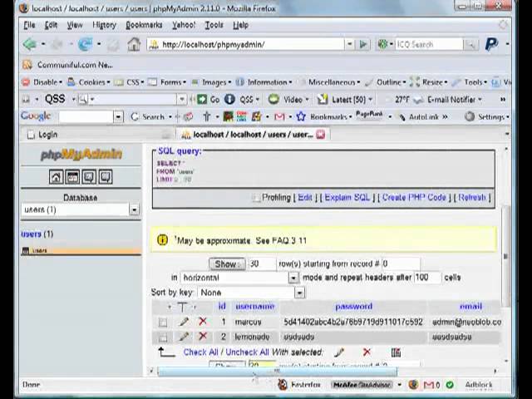532x399 pixels.
Task: Open the Cookies developer toolbar menu
Action: [89, 82]
